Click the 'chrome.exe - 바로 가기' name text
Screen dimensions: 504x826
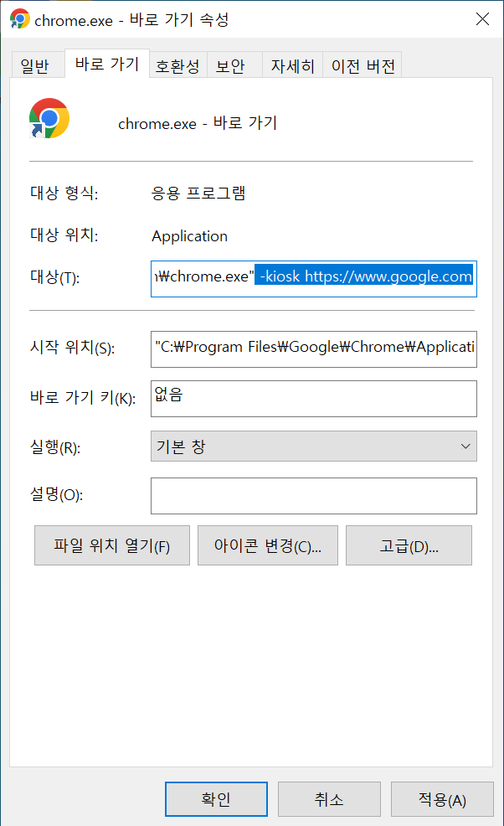(x=198, y=123)
